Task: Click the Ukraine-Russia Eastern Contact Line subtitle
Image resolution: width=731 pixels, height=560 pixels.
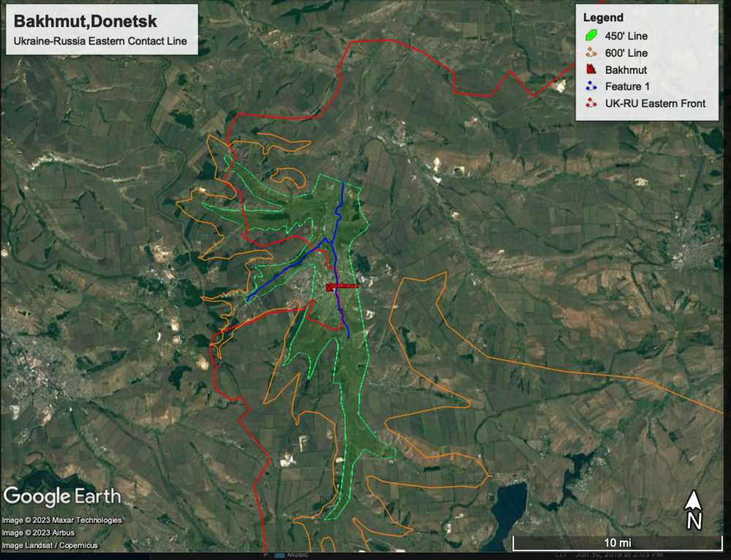Action: [100, 42]
